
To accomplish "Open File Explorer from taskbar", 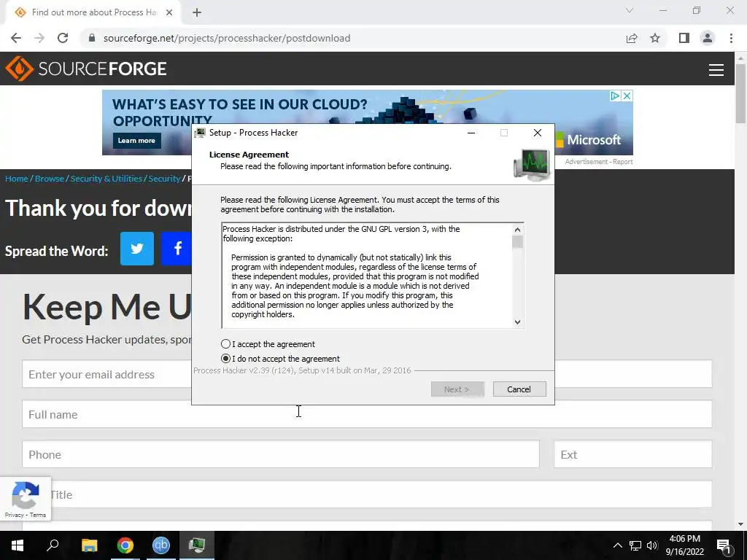I will pyautogui.click(x=89, y=545).
